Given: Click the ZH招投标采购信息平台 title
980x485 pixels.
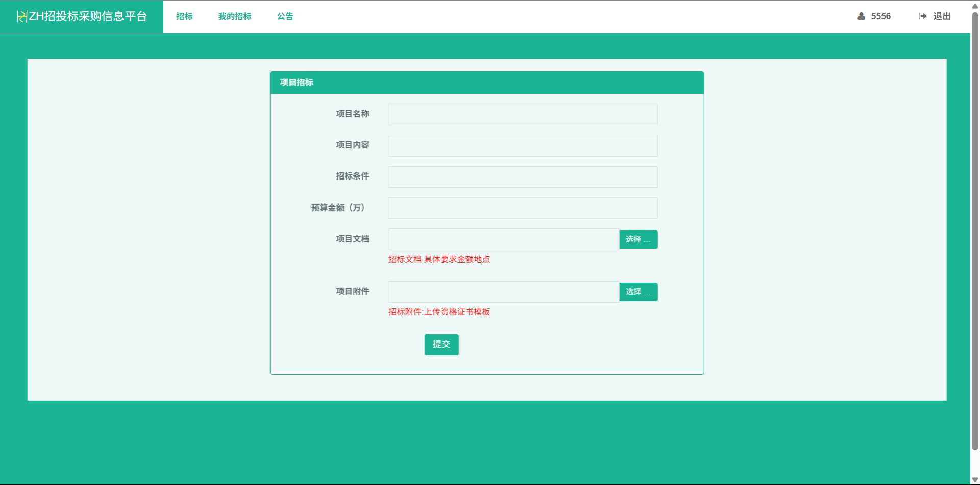Looking at the screenshot, I should (88, 16).
